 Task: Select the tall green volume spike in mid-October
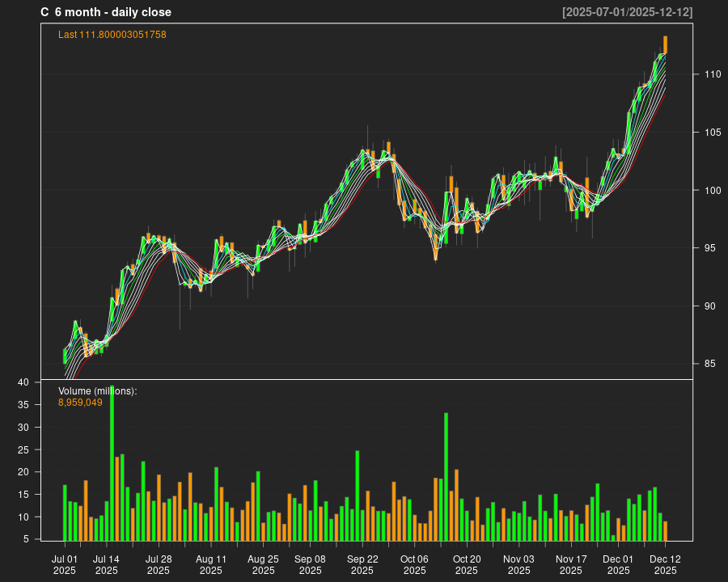tap(446, 476)
